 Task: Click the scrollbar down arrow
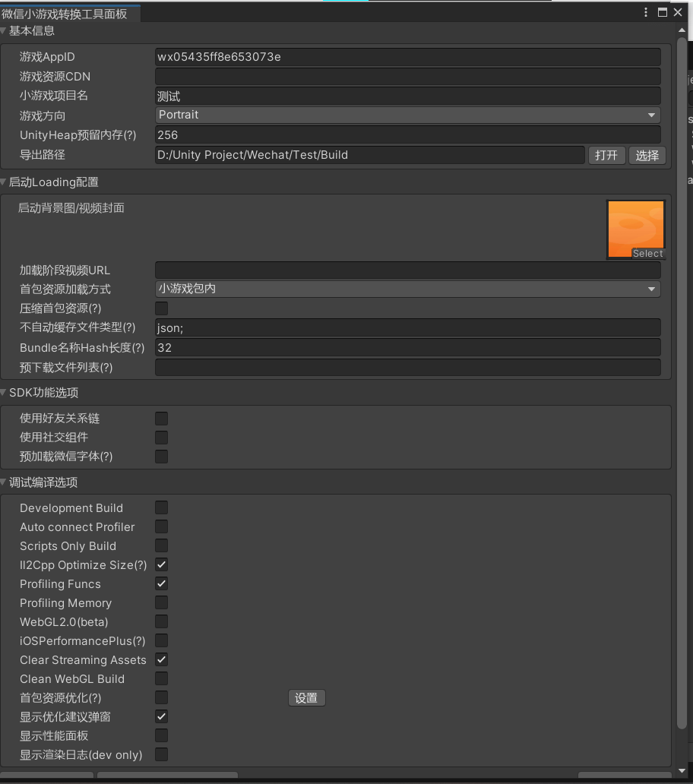pyautogui.click(x=682, y=770)
